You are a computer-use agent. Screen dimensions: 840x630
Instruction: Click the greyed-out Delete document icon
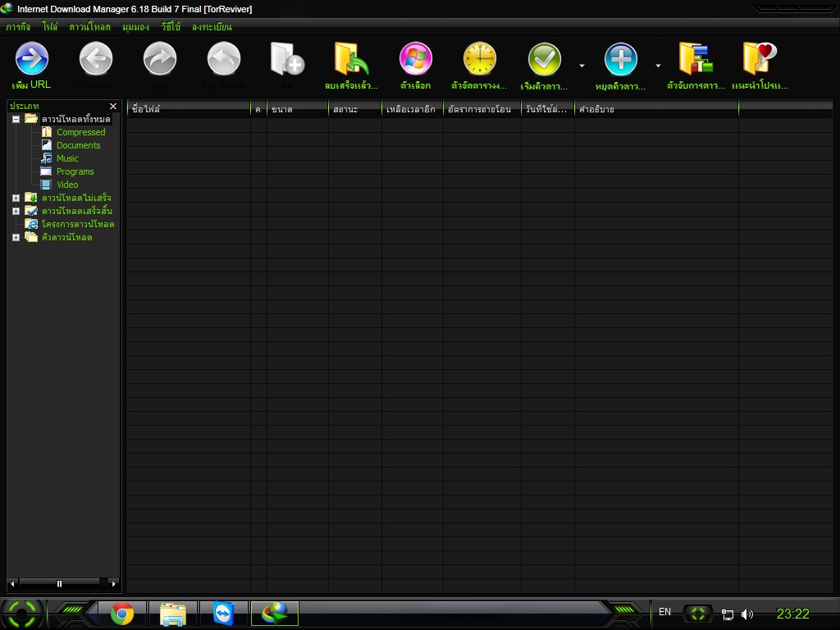tap(287, 59)
